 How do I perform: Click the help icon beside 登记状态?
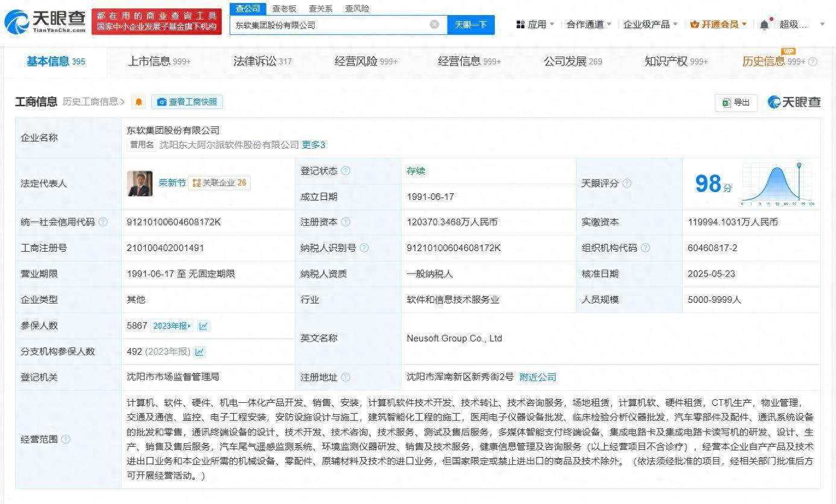click(345, 171)
